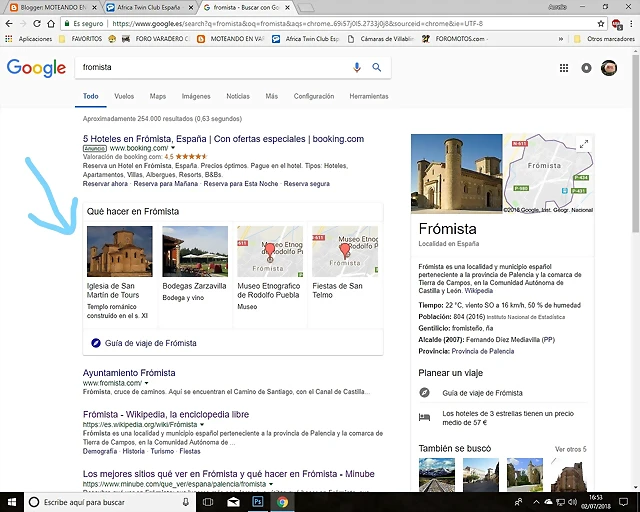Expand booking.com ad URL dropdown
Image resolution: width=640 pixels, height=512 pixels.
pyautogui.click(x=173, y=148)
